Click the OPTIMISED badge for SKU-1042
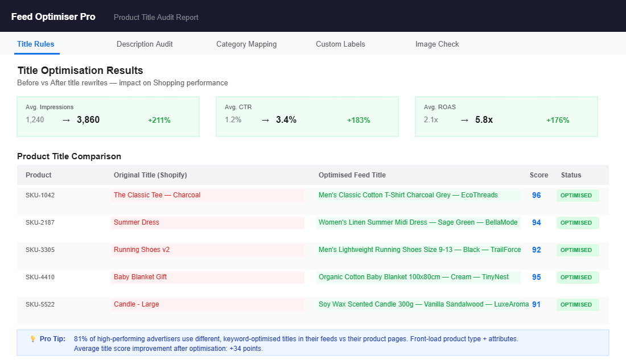Screen dimensions: 626x364 577,195
